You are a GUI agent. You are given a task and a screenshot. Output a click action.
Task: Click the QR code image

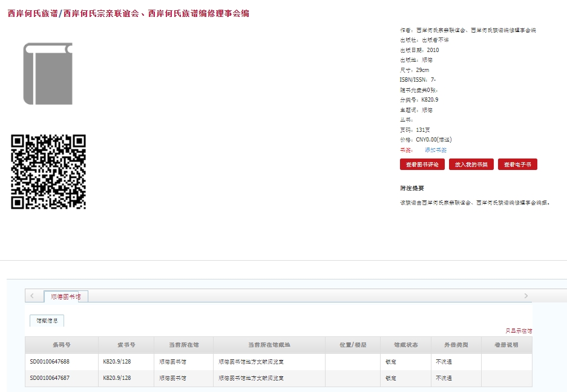click(48, 172)
